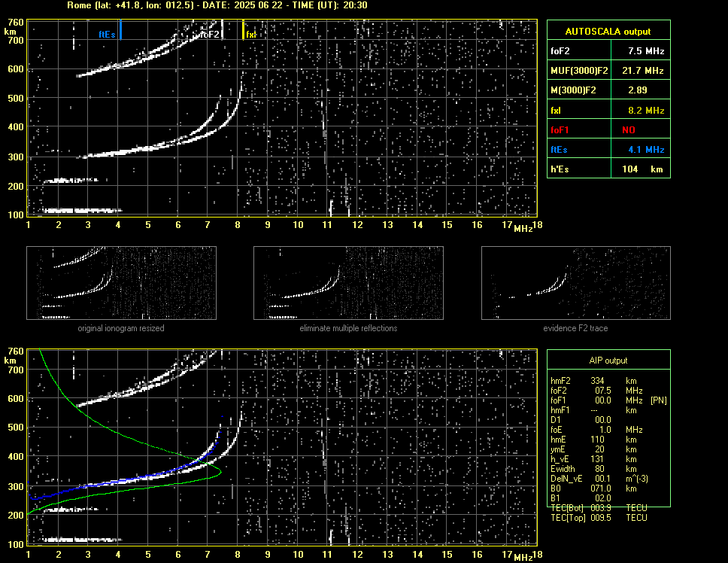Click the h_vE value '131'
Viewport: 728px width, 563px height.
(597, 459)
